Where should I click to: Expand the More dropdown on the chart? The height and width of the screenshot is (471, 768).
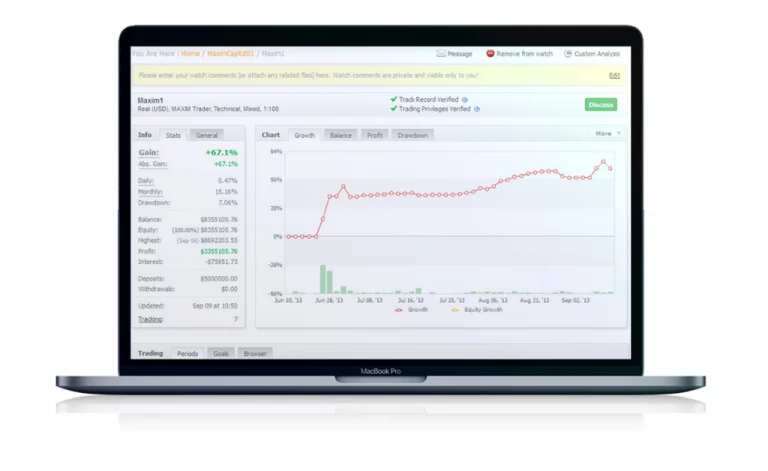[607, 133]
